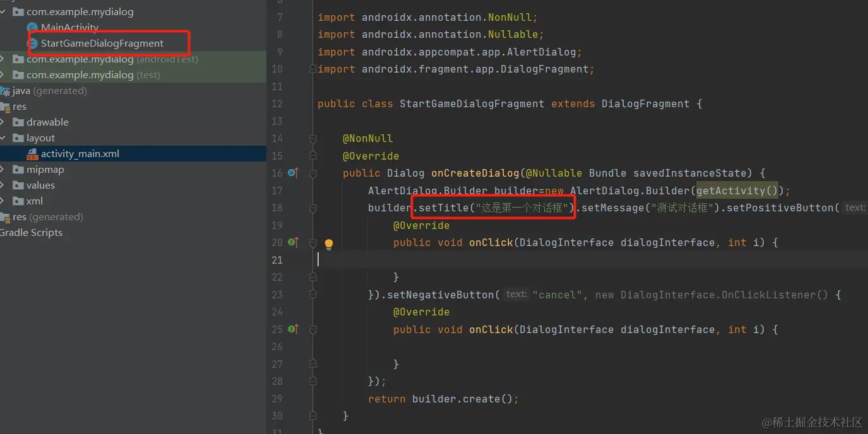Click the fold end marker on line 27

[313, 364]
